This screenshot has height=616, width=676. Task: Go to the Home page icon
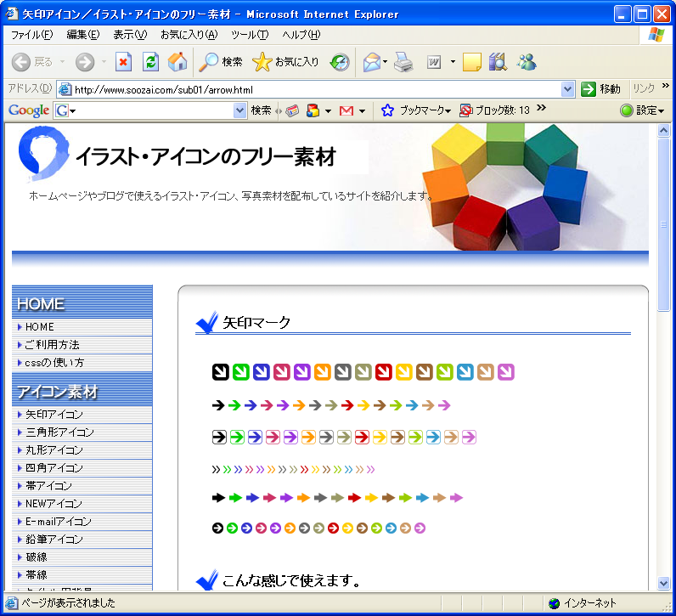(x=177, y=62)
